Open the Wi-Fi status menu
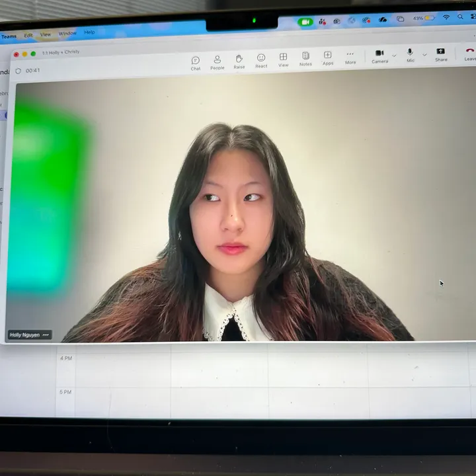 pyautogui.click(x=446, y=17)
